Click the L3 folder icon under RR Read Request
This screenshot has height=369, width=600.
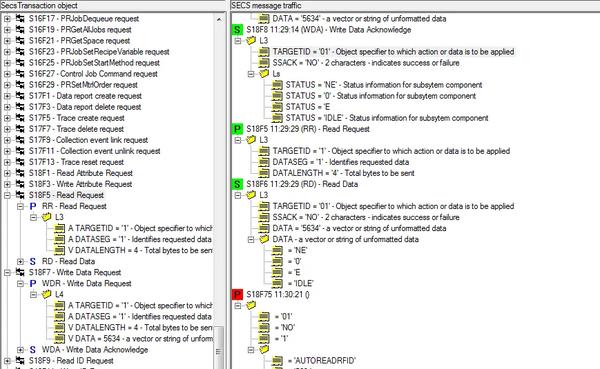46,217
